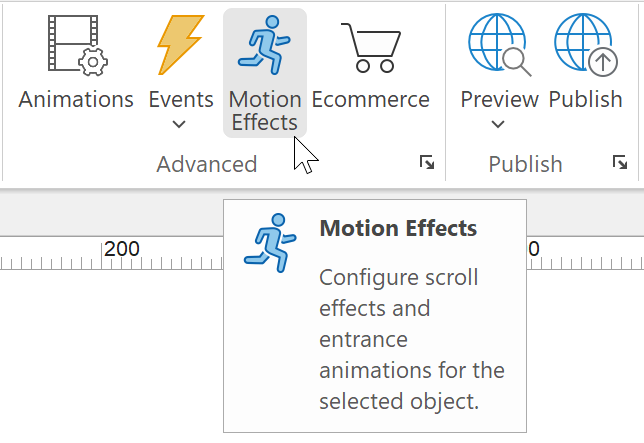
Task: Click the Ecommerce text label
Action: tap(370, 99)
